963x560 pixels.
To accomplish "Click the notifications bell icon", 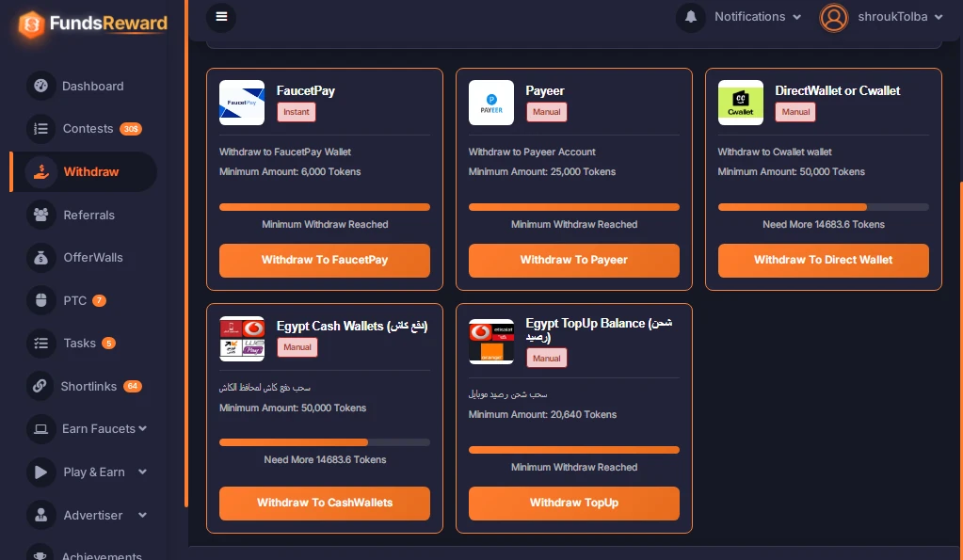I will click(x=691, y=17).
